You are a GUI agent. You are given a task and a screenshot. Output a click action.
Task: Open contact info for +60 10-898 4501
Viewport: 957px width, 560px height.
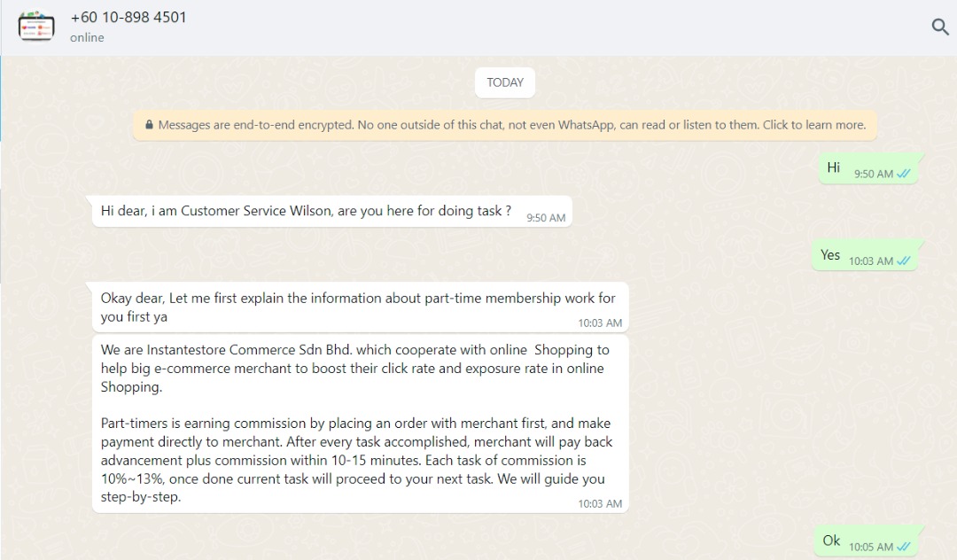click(x=128, y=17)
